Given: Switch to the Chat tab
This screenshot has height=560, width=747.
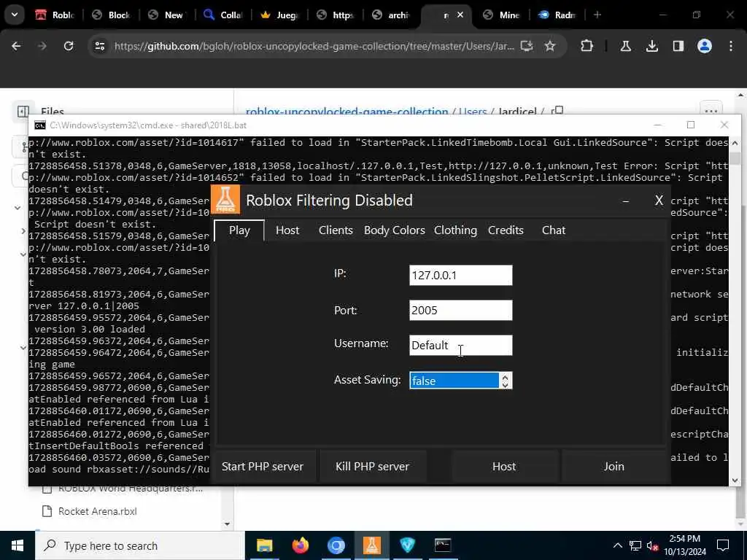Looking at the screenshot, I should pyautogui.click(x=553, y=230).
